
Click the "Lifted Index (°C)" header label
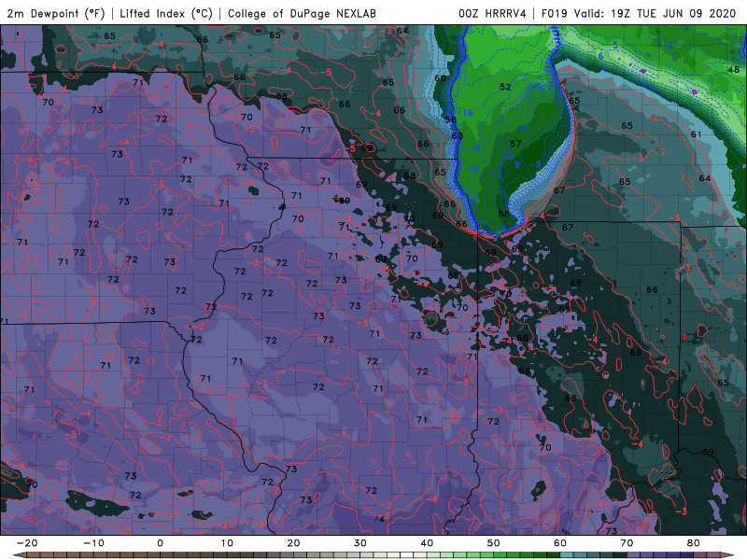pyautogui.click(x=166, y=13)
